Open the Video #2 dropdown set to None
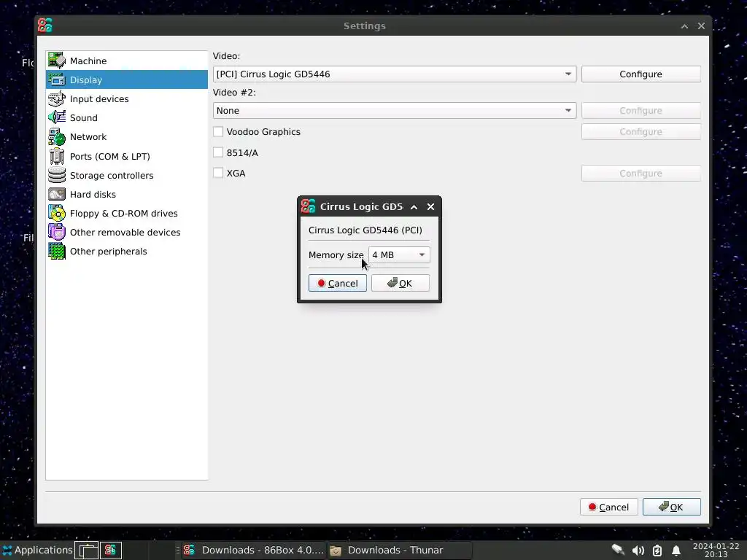 pyautogui.click(x=395, y=111)
